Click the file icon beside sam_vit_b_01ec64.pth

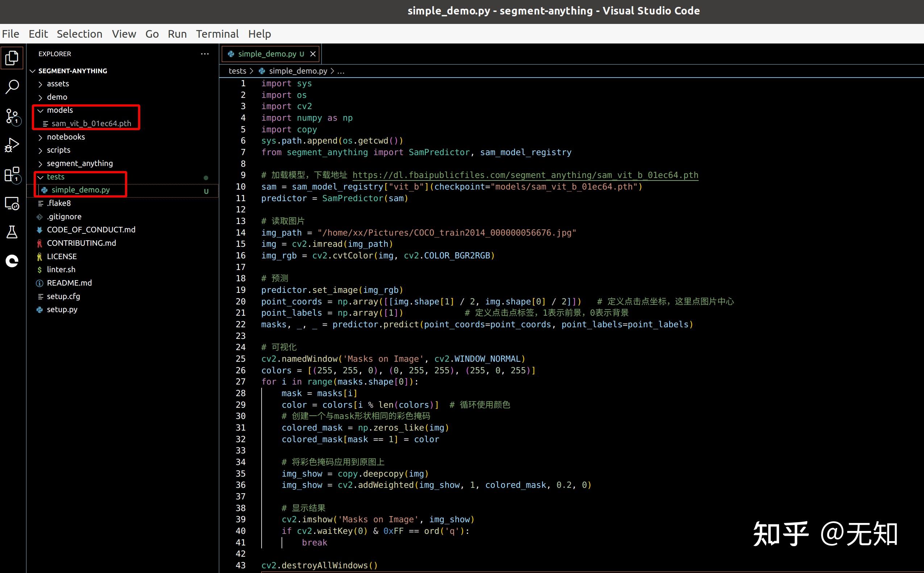click(45, 124)
